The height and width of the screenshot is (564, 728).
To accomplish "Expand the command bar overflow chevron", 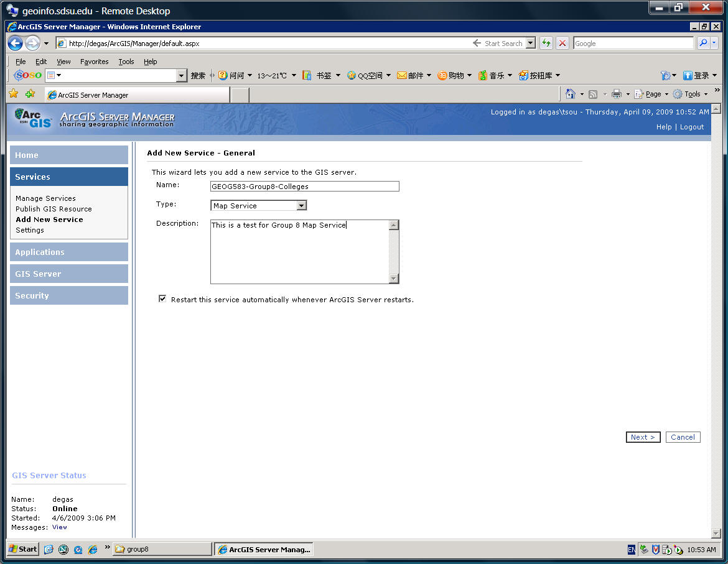I will click(x=717, y=90).
